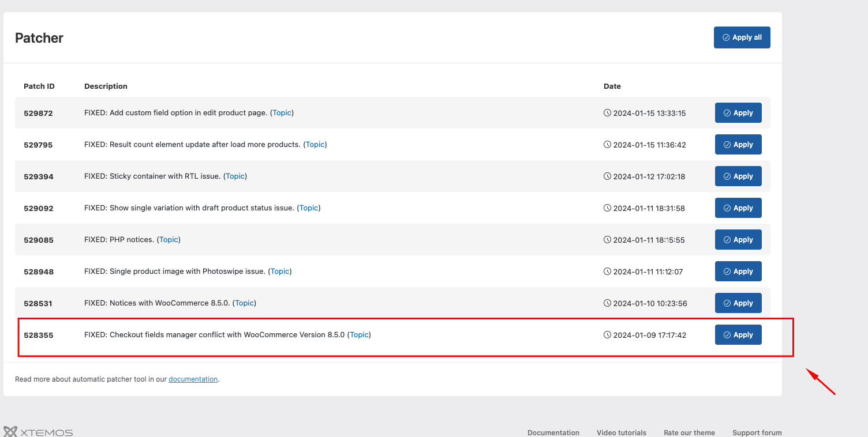Open Video tutorials footer link
The image size is (868, 437).
point(622,432)
